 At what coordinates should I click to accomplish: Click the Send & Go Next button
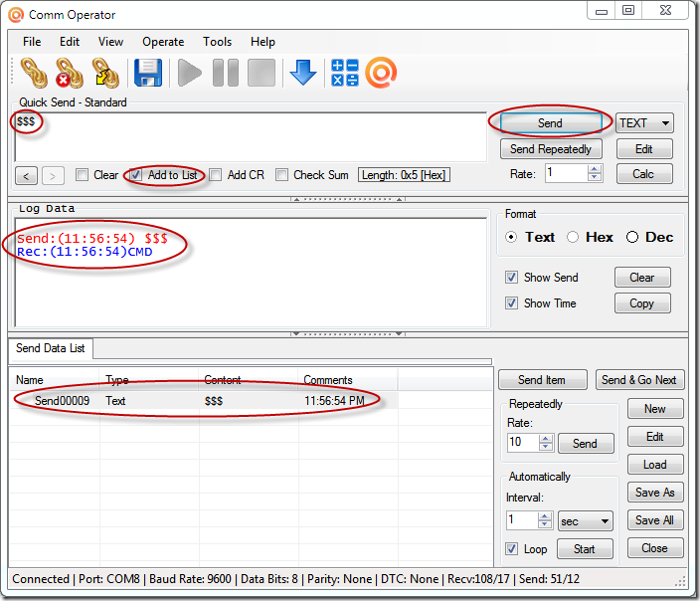pyautogui.click(x=639, y=380)
